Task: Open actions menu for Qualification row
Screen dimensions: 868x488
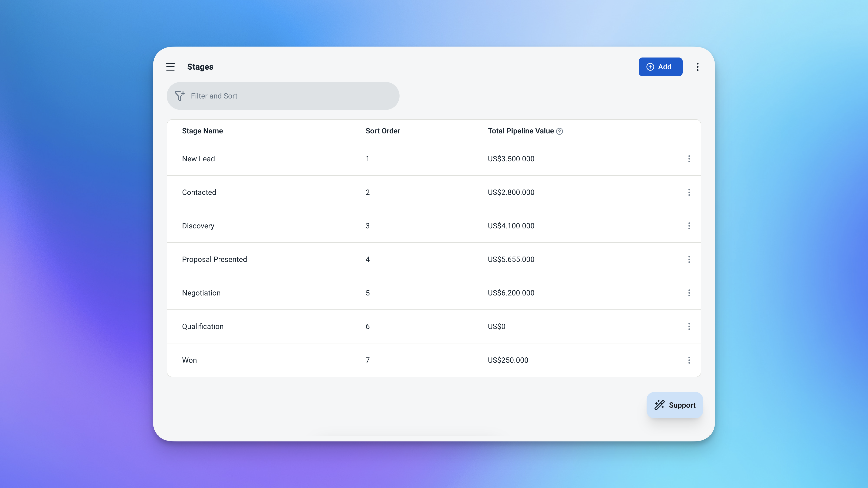Action: [x=689, y=326]
